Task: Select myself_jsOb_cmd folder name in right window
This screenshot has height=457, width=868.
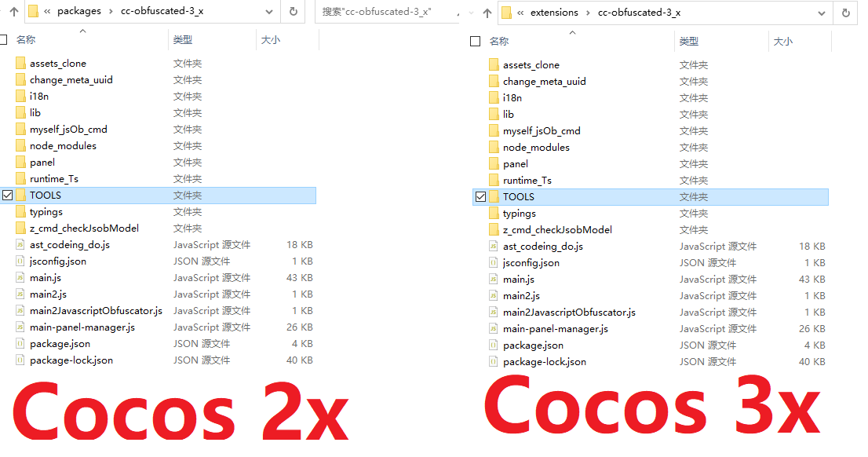Action: (542, 130)
